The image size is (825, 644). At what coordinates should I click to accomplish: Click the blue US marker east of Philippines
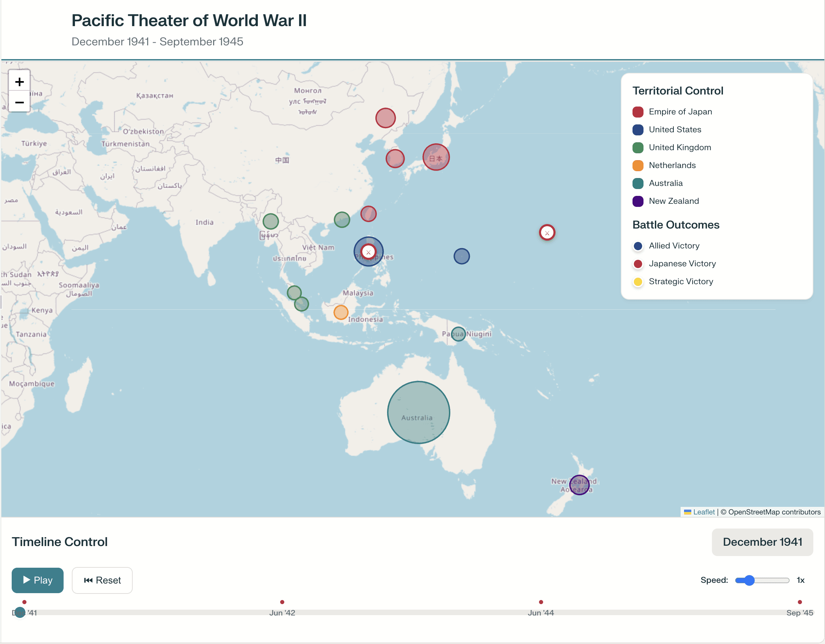click(x=461, y=256)
